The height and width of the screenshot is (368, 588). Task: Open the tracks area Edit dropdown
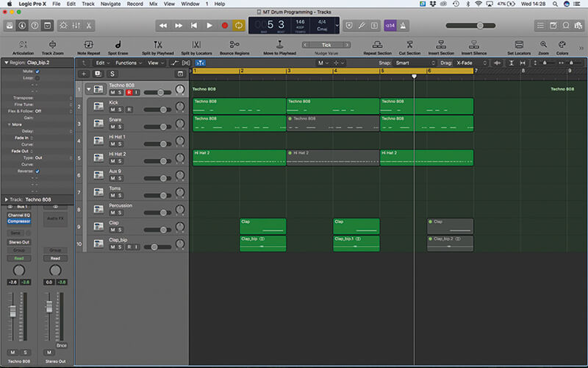coord(102,63)
